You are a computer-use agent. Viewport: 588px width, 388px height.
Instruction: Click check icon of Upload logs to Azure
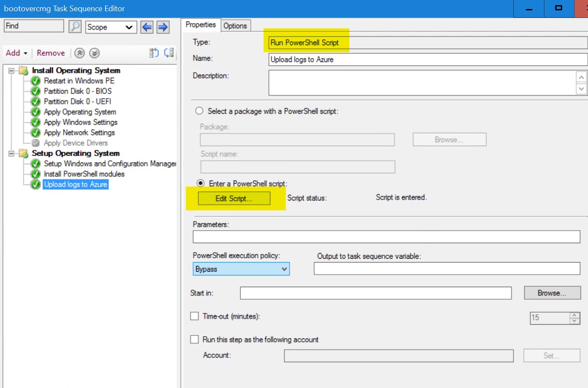(x=36, y=184)
